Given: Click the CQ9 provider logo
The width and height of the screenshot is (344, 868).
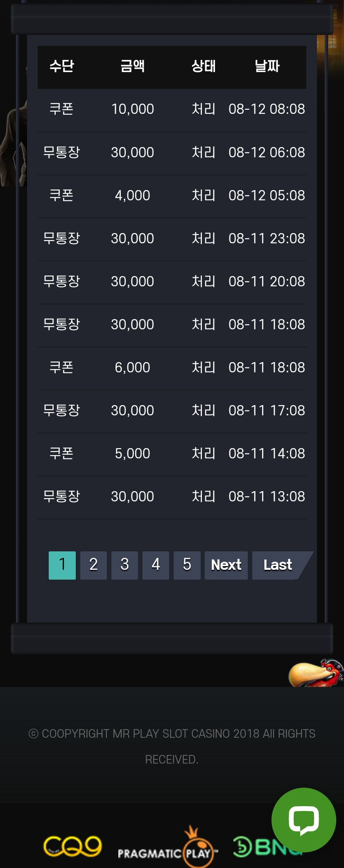Looking at the screenshot, I should (x=72, y=847).
